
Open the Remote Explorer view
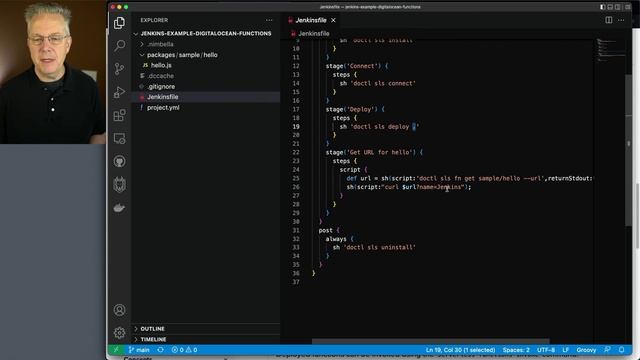(119, 138)
